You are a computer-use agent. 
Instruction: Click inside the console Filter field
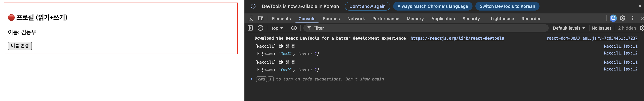[425, 28]
